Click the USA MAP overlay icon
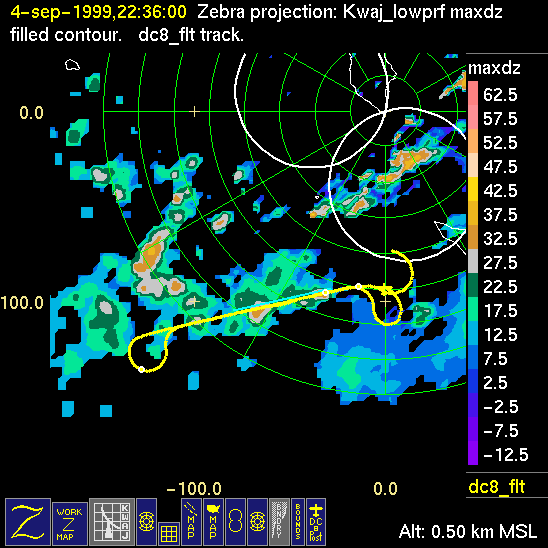Image resolution: width=548 pixels, height=548 pixels. 213,521
